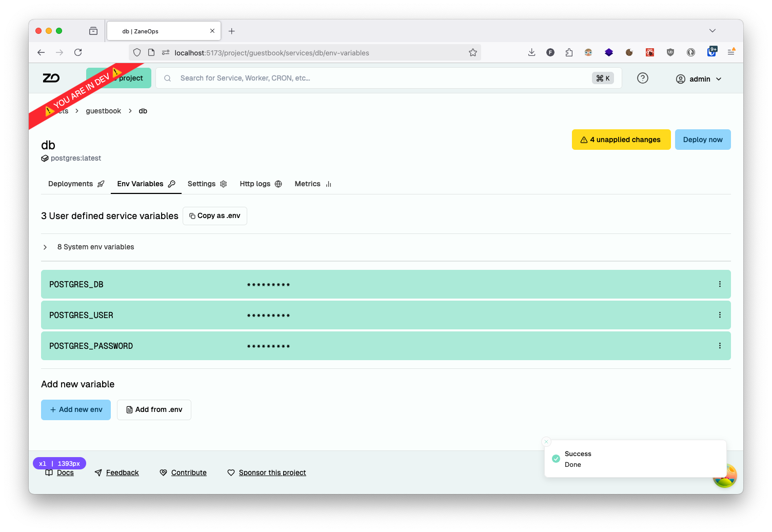Open the browser hamburger menu
Viewport: 772px width, 532px height.
pyautogui.click(x=731, y=52)
